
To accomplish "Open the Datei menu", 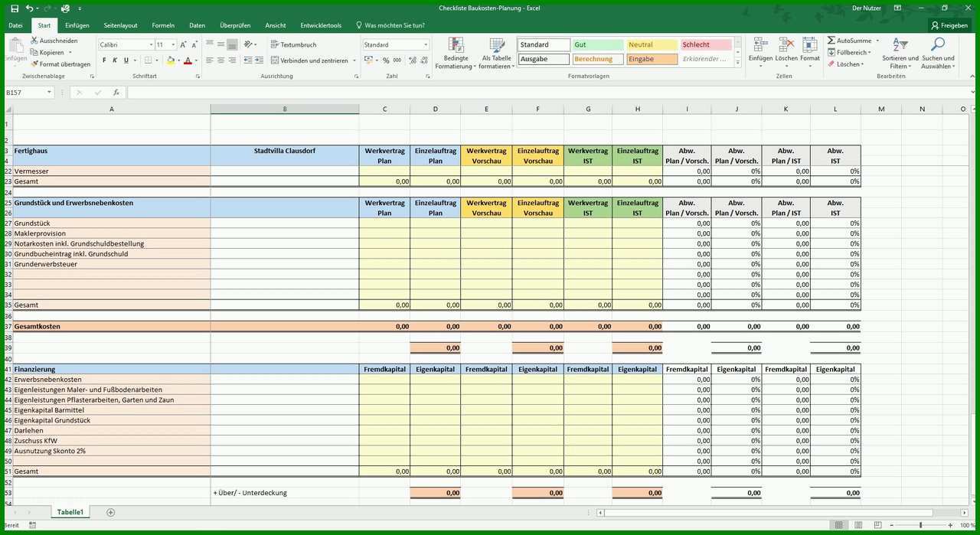I will [x=15, y=25].
